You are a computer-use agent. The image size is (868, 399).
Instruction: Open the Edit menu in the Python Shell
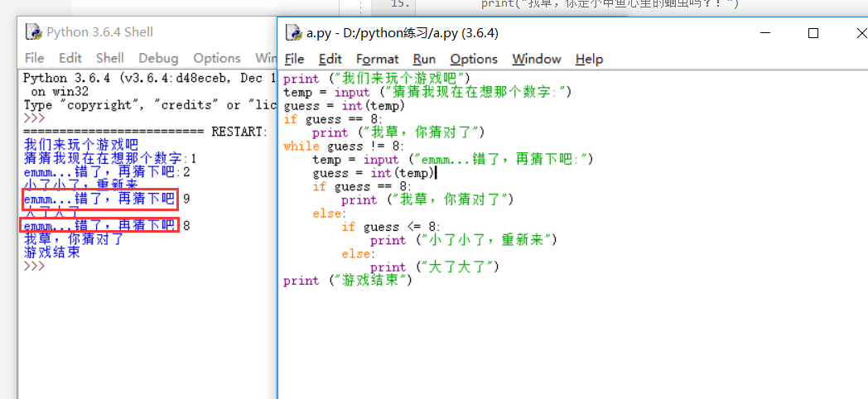tap(70, 58)
